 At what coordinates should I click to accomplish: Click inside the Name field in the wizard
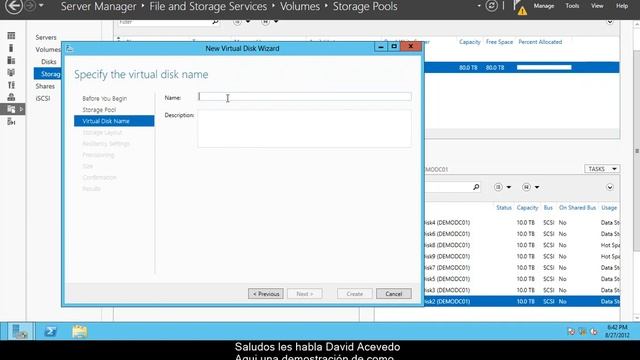tap(304, 97)
